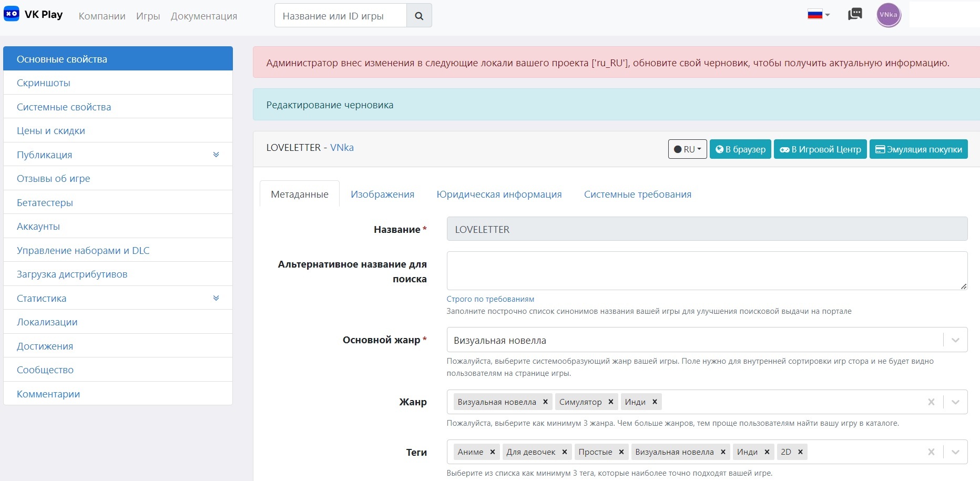Follow the Строго по требованиям link
980x481 pixels.
coord(490,299)
